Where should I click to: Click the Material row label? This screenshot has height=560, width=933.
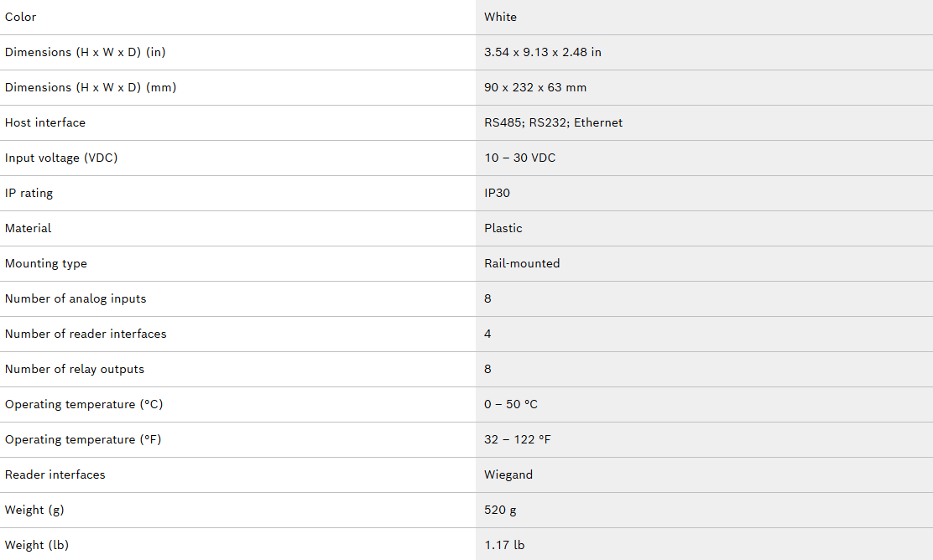(x=28, y=228)
